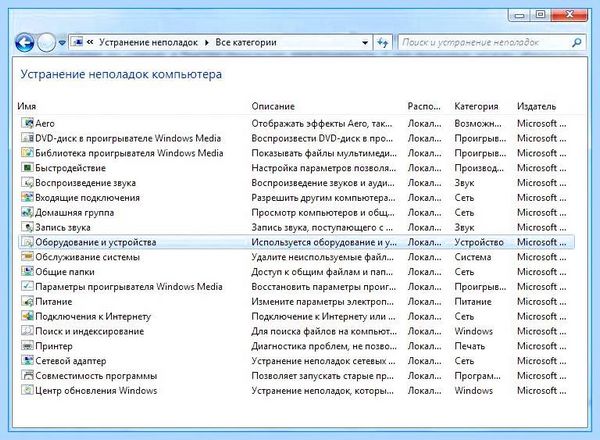Select Устранение неполадок breadcrumb
Viewport: 600px width, 440px height.
148,42
